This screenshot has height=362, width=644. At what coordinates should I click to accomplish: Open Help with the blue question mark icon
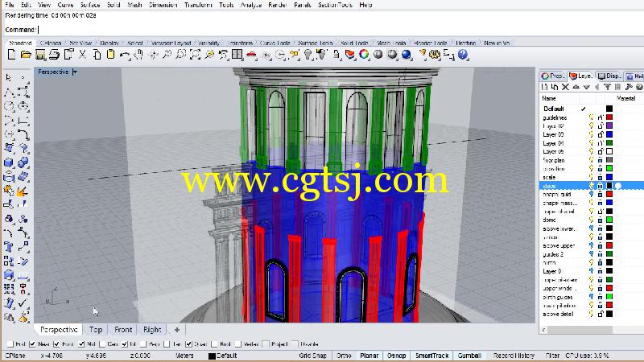(463, 55)
